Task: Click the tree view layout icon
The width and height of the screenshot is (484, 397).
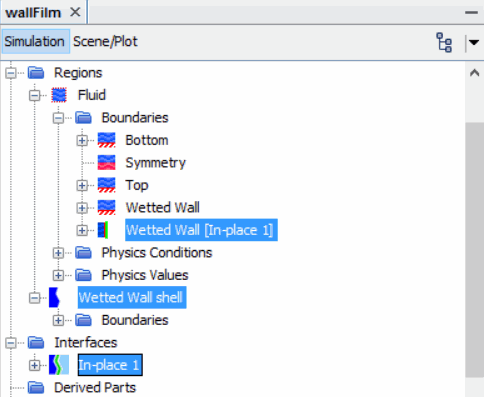Action: 444,42
